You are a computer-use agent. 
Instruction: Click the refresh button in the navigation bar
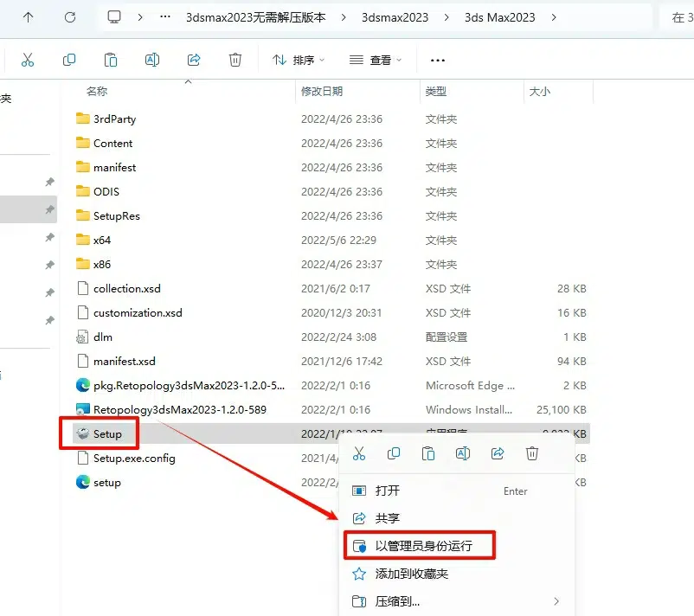pos(70,17)
